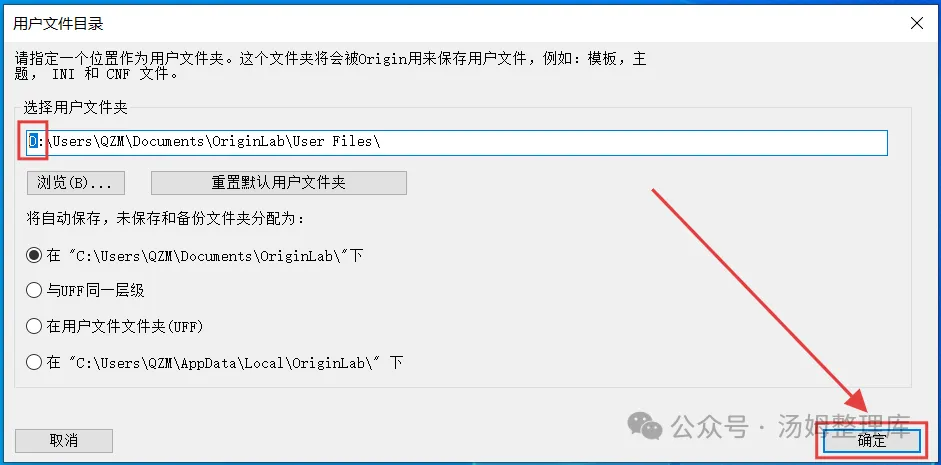This screenshot has width=941, height=465.
Task: Click the WeChat logo watermark
Action: point(645,425)
